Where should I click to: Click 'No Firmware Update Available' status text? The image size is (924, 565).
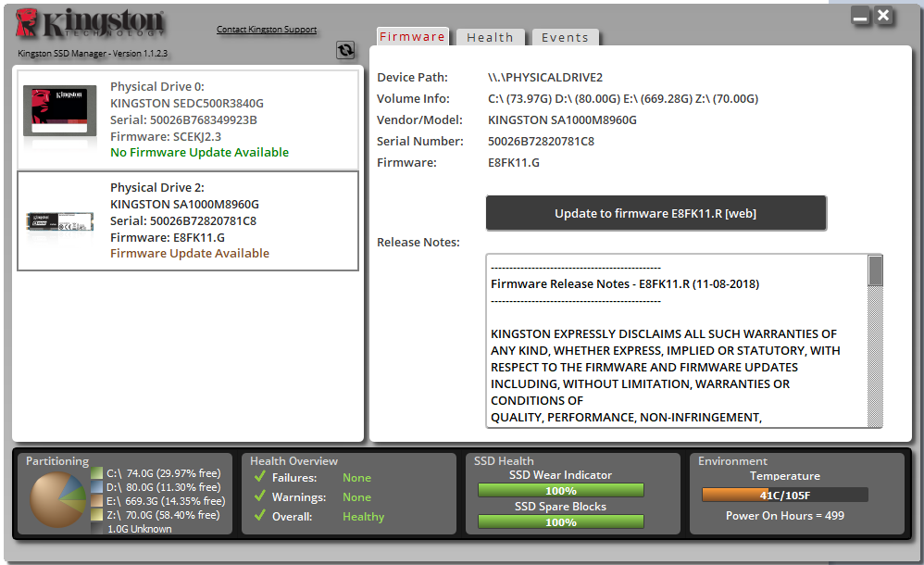[200, 152]
